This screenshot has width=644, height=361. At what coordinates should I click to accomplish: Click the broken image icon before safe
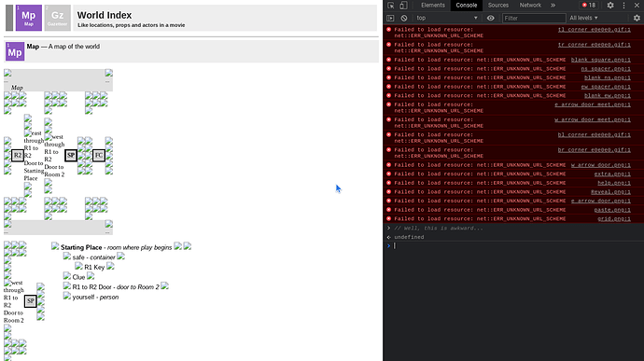pos(67,257)
